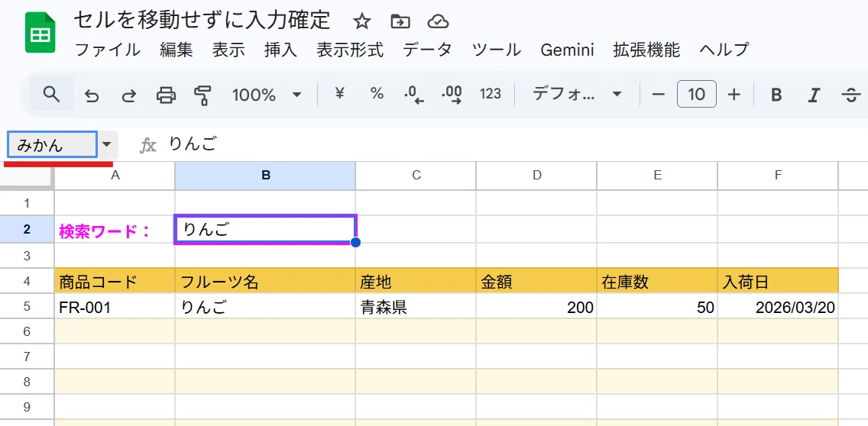Select row 5 header

point(27,307)
